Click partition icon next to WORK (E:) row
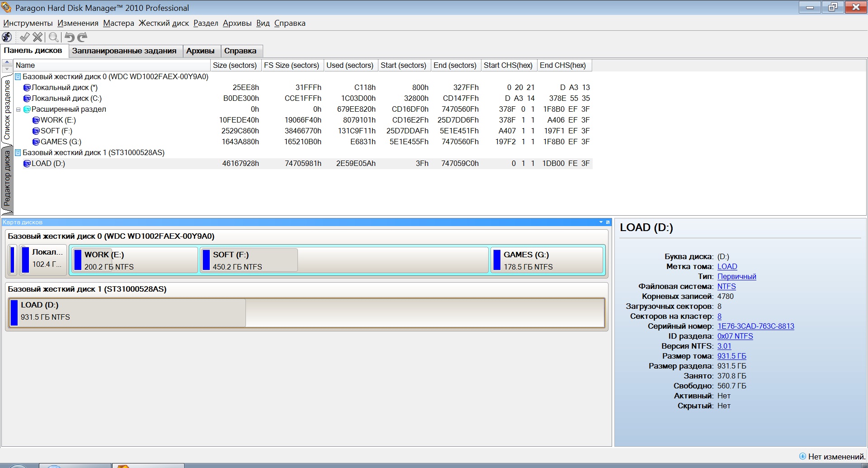Screen dimensions: 868x468 (x=36, y=120)
